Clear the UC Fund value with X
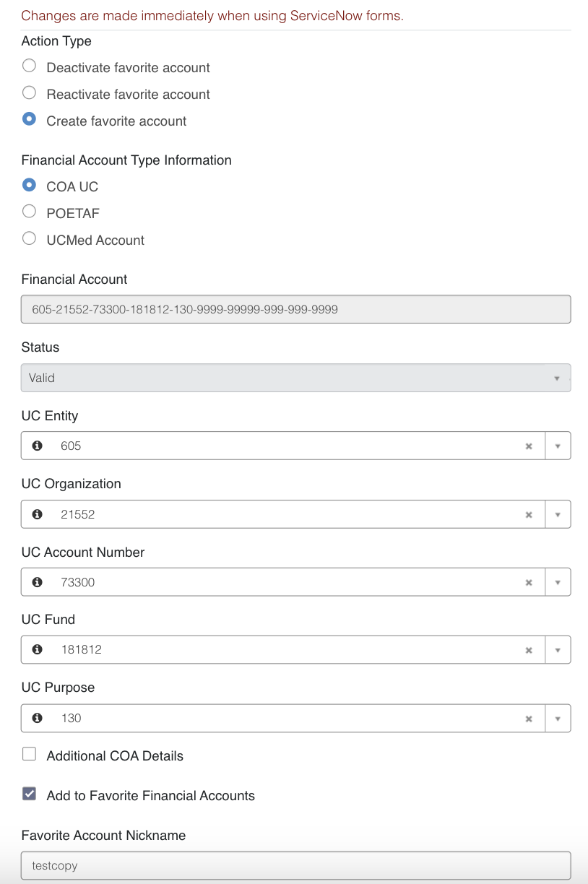Screen dimensions: 588x884 point(529,650)
